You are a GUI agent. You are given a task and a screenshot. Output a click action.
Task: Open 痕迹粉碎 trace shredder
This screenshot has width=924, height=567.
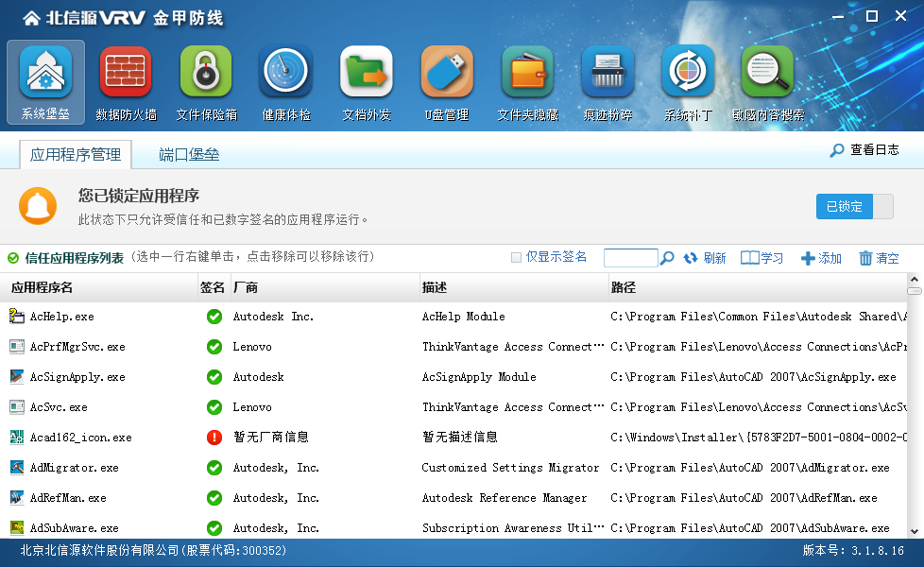click(x=607, y=82)
